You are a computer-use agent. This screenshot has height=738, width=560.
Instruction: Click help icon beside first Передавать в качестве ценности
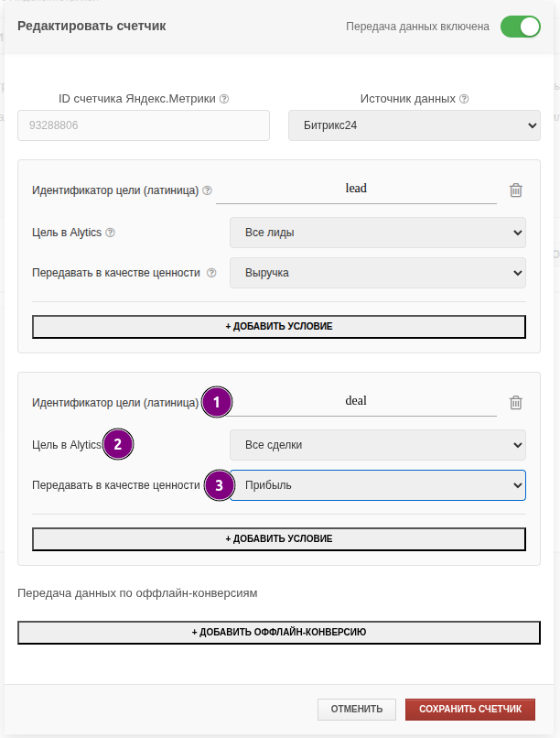[211, 273]
